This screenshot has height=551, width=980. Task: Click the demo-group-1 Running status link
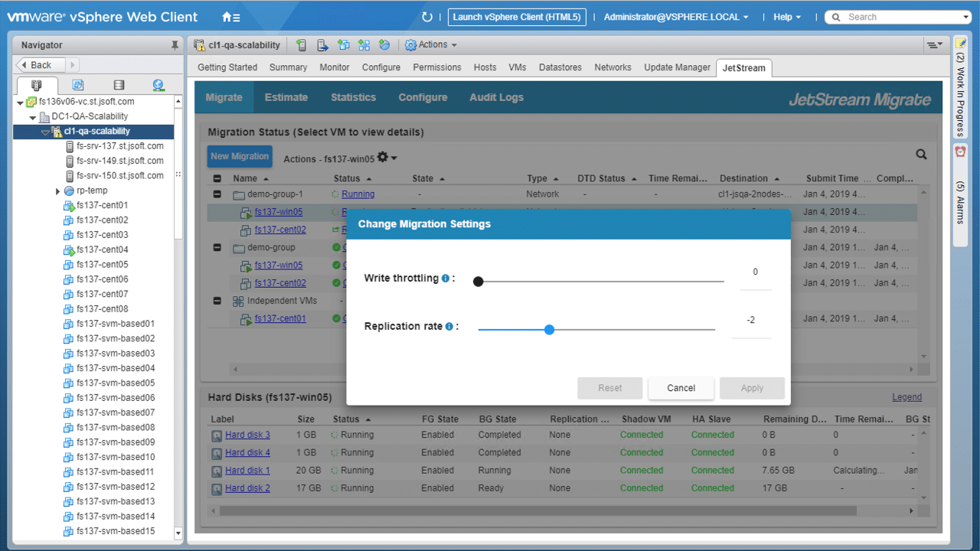[x=358, y=194]
